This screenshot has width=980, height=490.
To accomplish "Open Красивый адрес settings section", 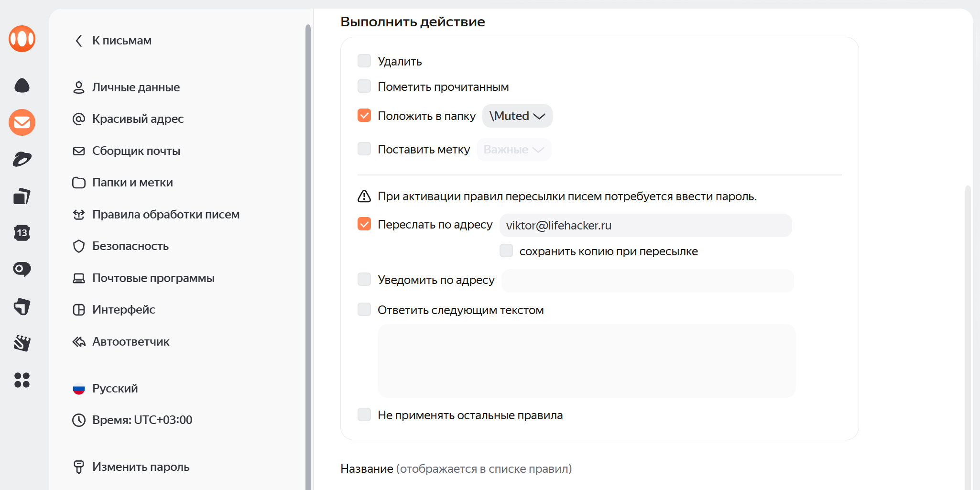I will click(x=138, y=119).
